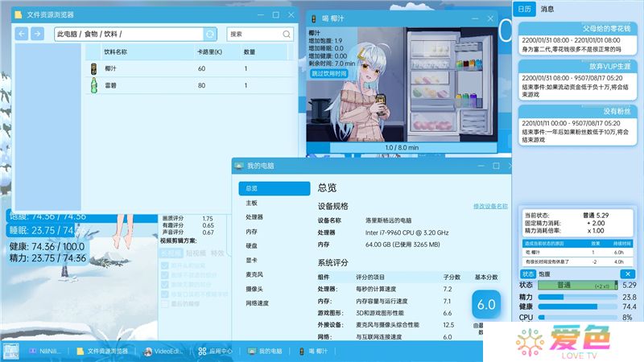Viewport: 644px width, 362px height.
Task: Open 摄像头 in the 我的电脑 sidebar
Action: point(254,289)
